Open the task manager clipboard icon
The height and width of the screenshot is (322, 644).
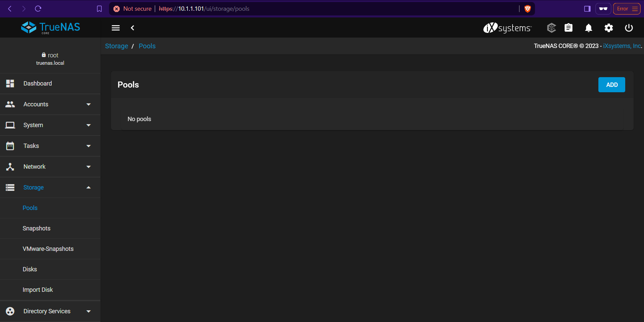tap(569, 28)
